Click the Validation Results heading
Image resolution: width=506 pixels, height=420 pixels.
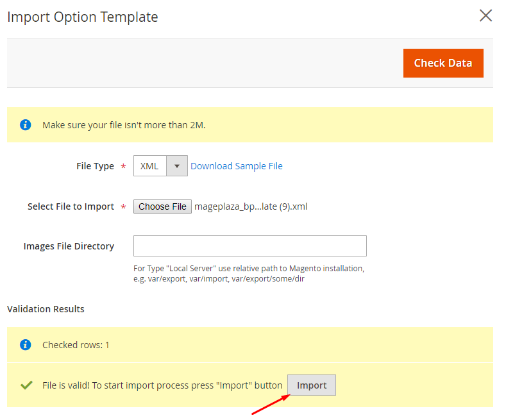46,309
